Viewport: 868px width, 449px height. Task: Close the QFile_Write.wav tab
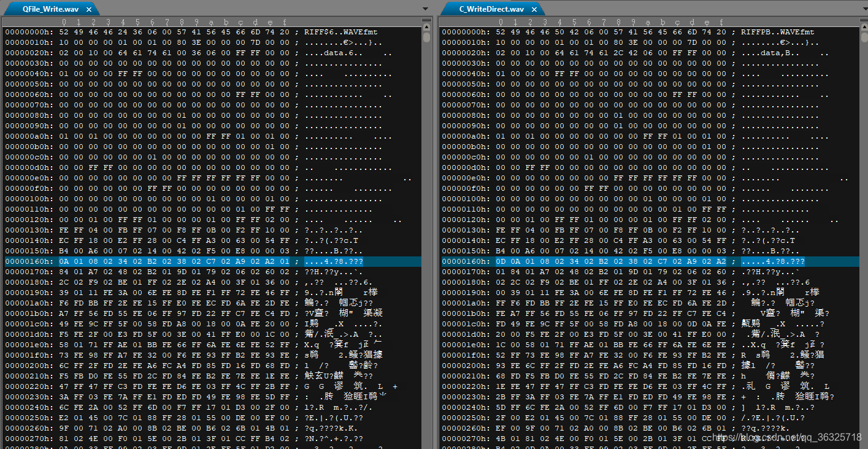(x=89, y=10)
